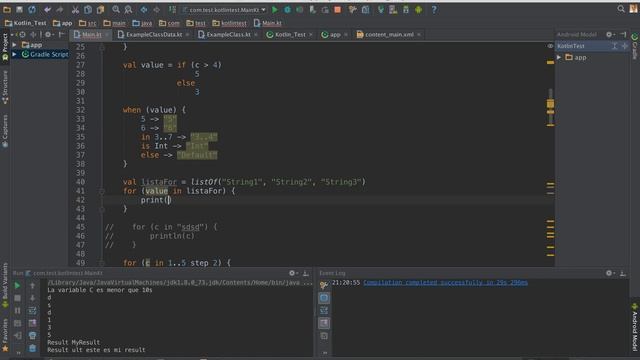Toggle the Android Model right sidebar button
The height and width of the screenshot is (360, 640).
(x=635, y=327)
